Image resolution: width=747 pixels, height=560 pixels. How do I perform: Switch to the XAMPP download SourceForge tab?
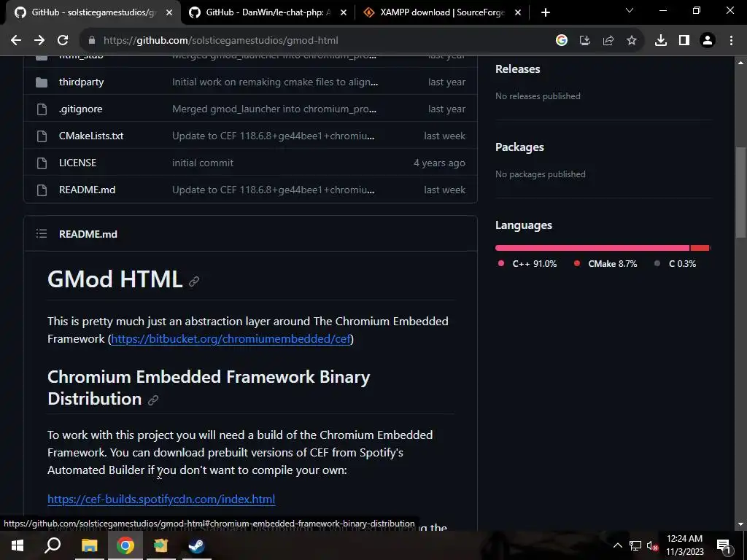pyautogui.click(x=443, y=12)
